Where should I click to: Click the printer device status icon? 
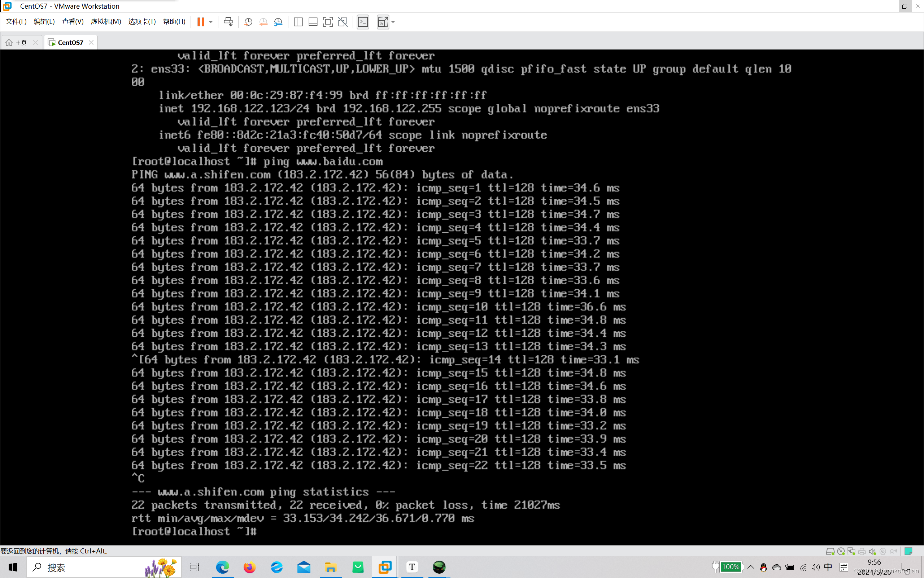[x=862, y=551]
